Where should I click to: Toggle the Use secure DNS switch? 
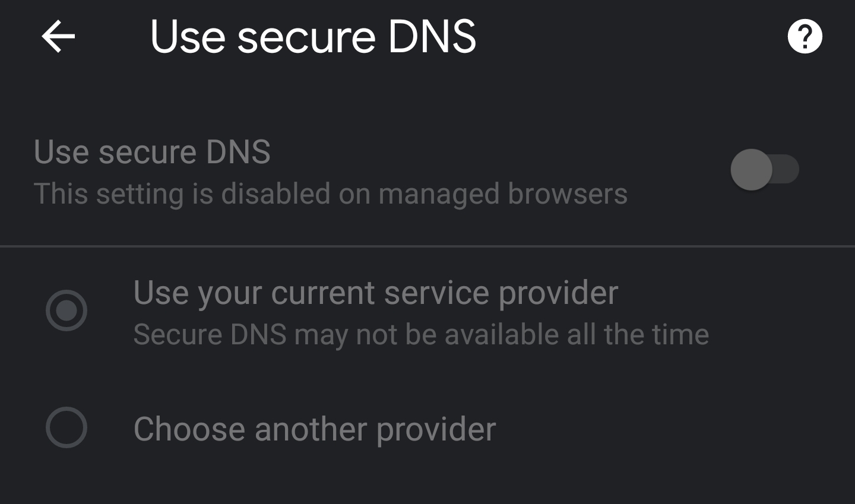point(764,170)
